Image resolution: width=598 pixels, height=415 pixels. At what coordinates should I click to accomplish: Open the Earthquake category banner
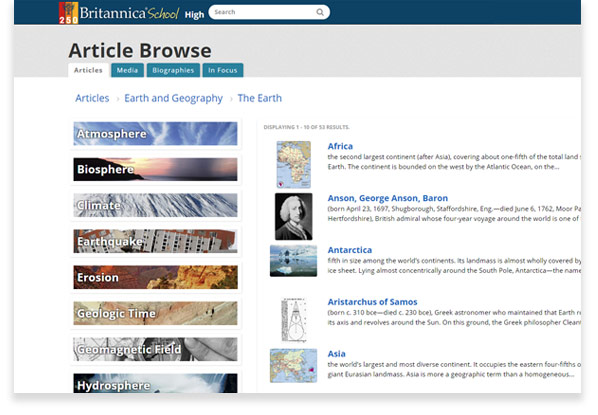pos(155,241)
